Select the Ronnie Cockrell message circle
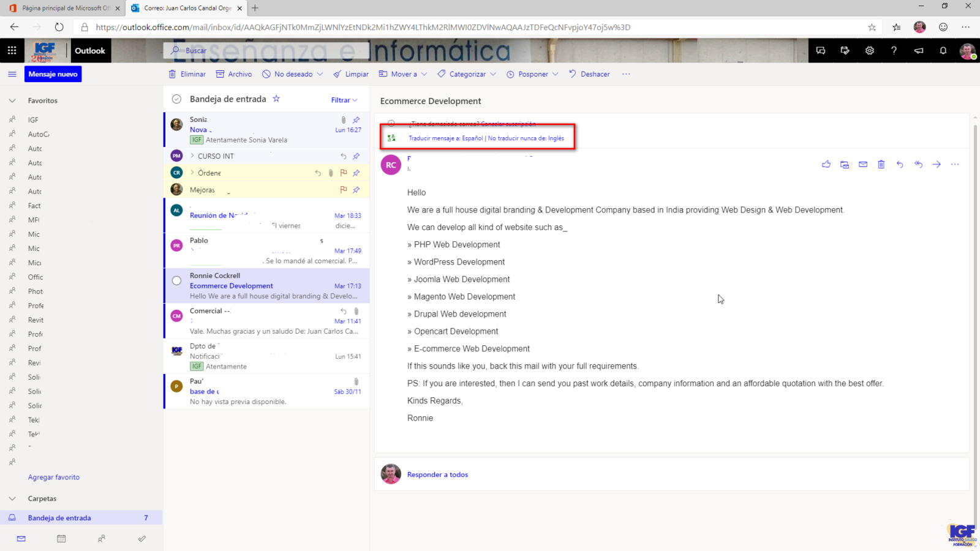 tap(176, 281)
